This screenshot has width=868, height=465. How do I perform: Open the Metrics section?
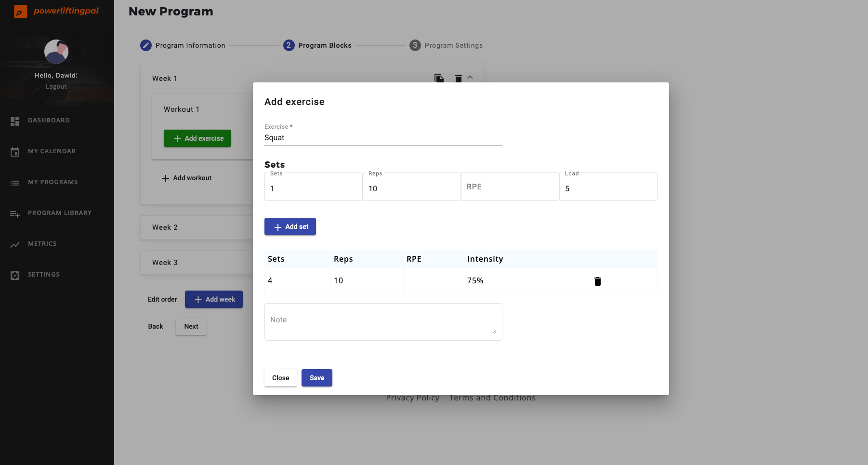click(x=42, y=244)
